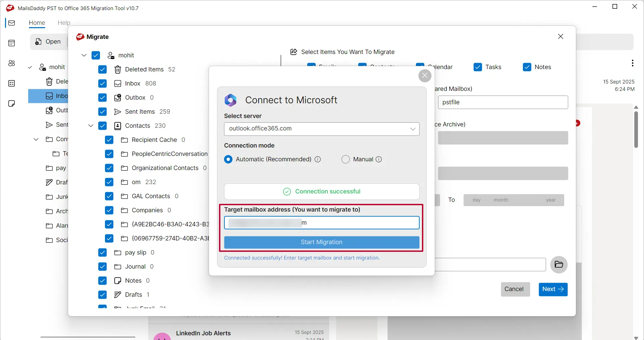This screenshot has width=644, height=340.
Task: Click Cancel in the Migrate dialog
Action: tap(515, 289)
